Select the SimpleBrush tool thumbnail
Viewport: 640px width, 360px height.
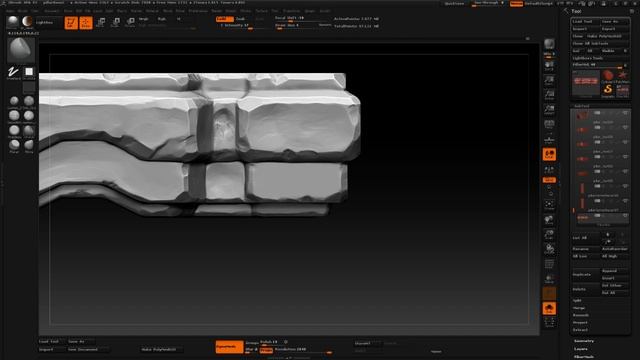[608, 90]
